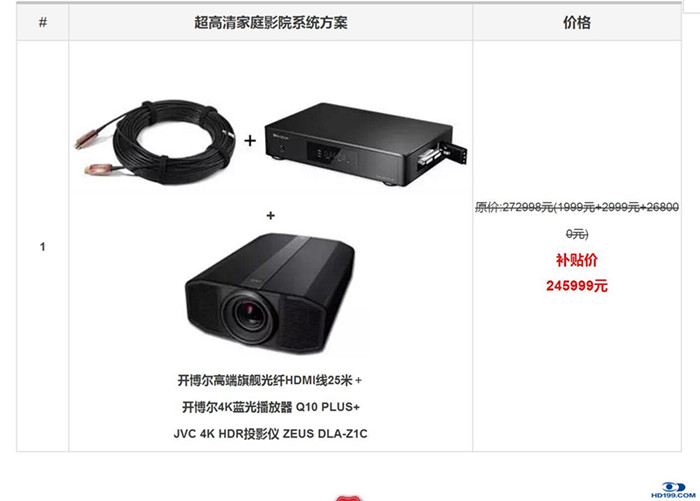The height and width of the screenshot is (501, 700).
Task: Click the plus sign between cable and player
Action: point(250,141)
